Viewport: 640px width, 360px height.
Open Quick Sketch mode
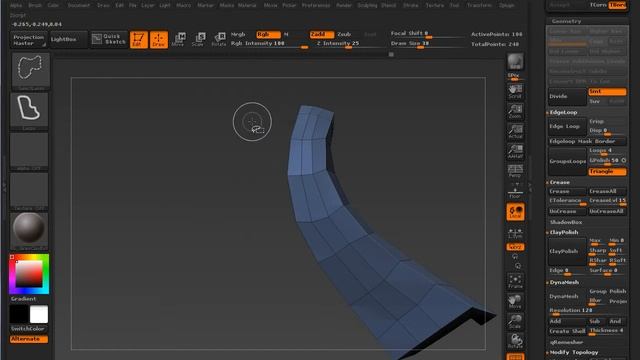pos(109,39)
